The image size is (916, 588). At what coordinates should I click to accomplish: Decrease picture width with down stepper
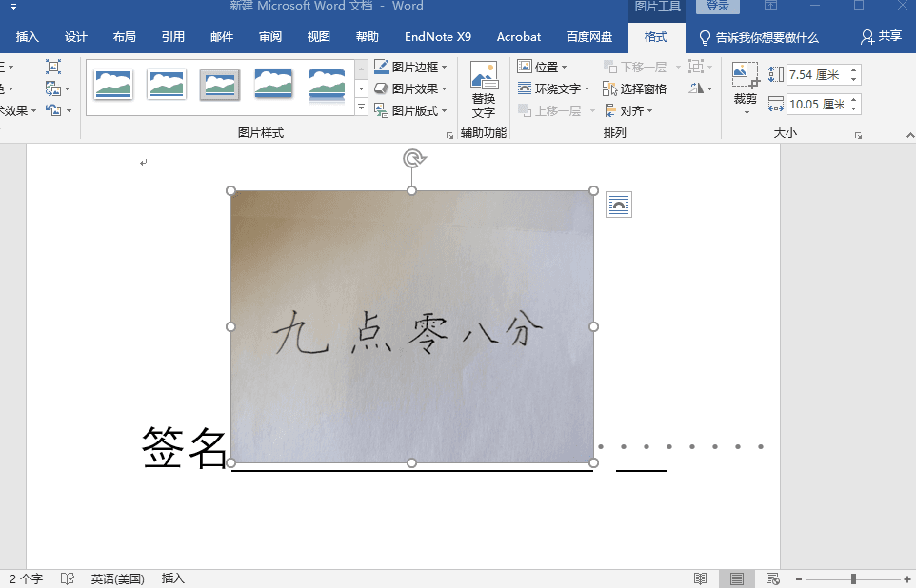(854, 109)
